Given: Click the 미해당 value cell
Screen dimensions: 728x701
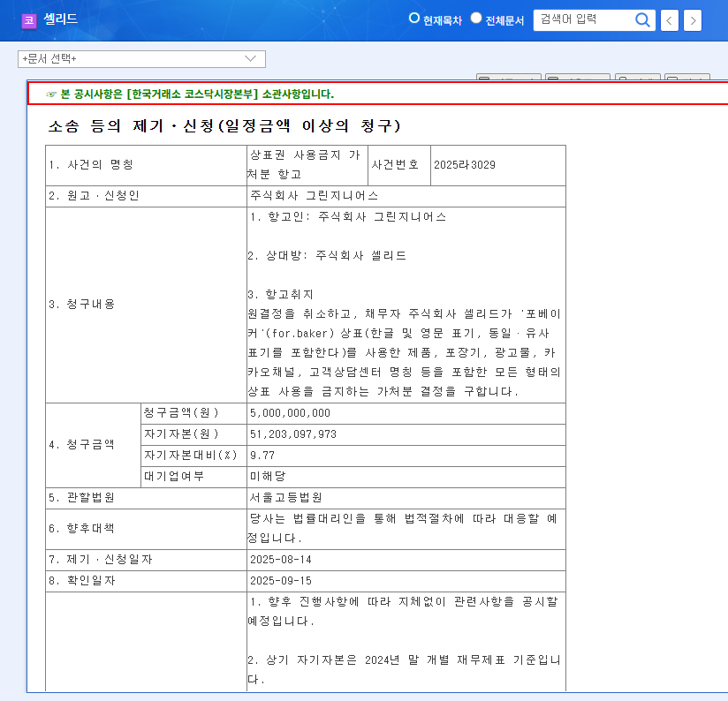Looking at the screenshot, I should pos(406,477).
